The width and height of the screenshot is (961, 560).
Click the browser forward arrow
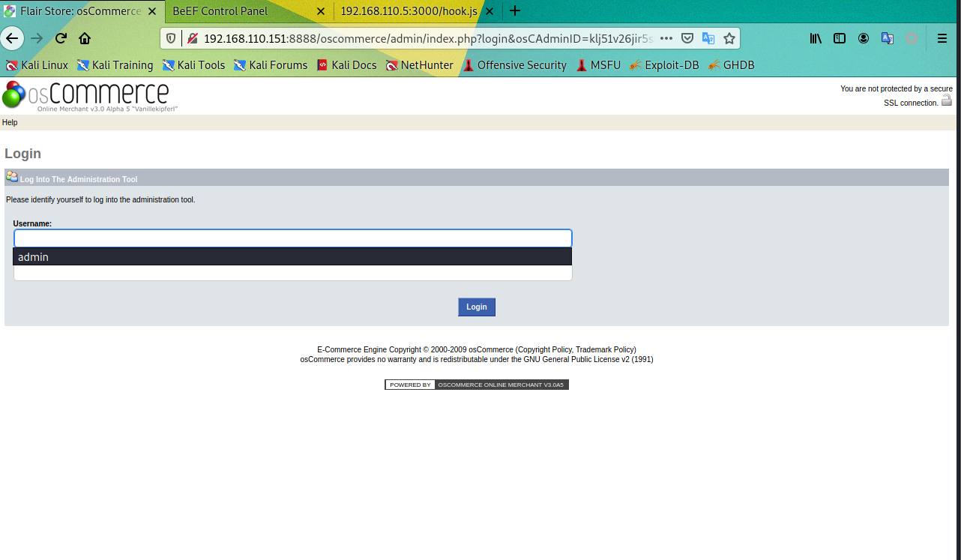tap(37, 38)
